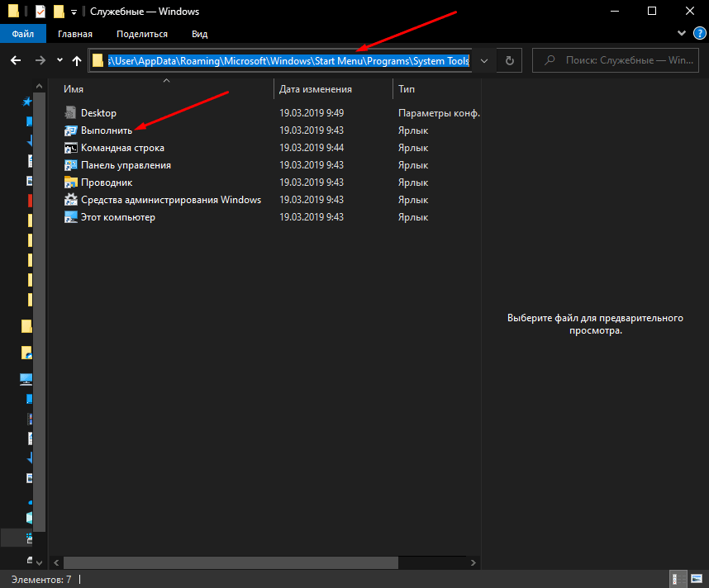The image size is (709, 588).
Task: Open Help with the question mark icon
Action: coord(700,33)
